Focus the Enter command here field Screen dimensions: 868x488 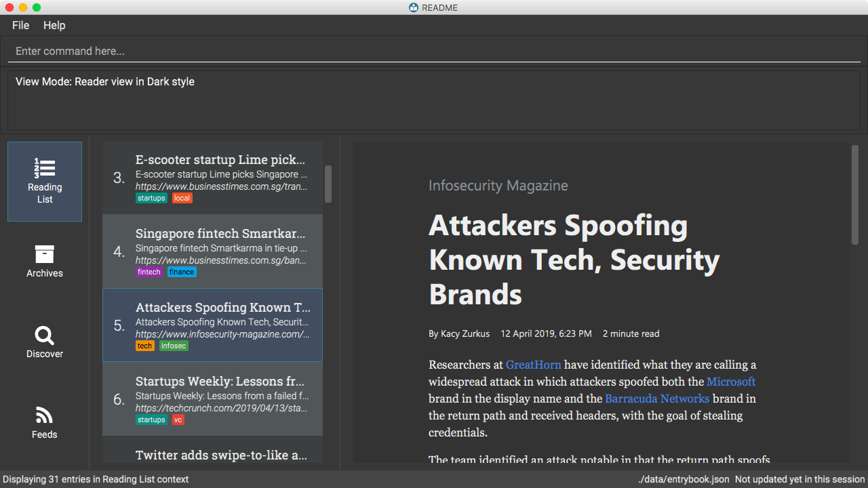[434, 52]
